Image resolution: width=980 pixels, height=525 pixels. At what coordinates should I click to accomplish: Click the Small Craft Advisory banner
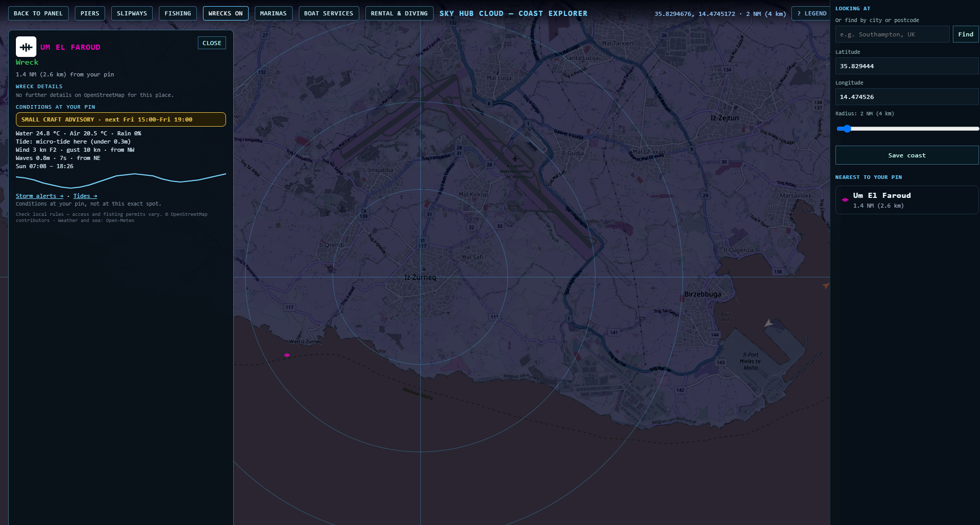click(121, 119)
